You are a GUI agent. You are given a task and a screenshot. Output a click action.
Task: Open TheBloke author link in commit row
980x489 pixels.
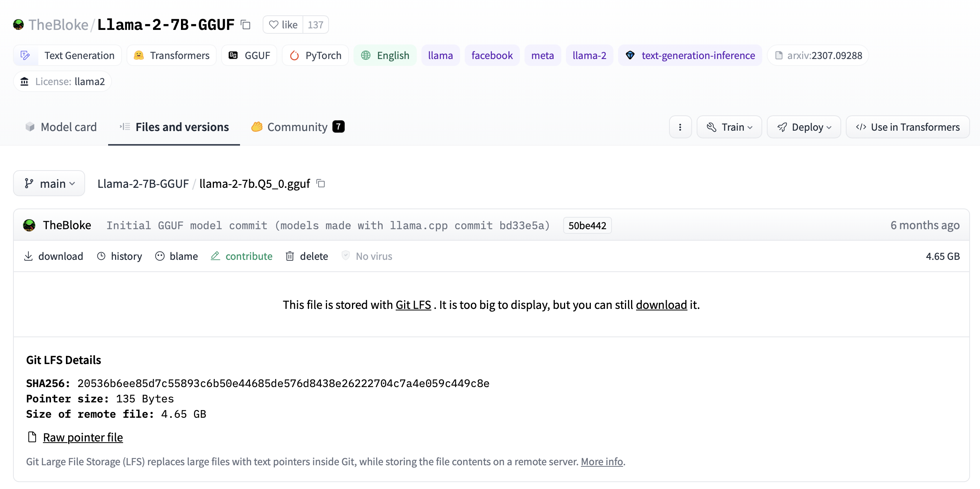(x=67, y=225)
